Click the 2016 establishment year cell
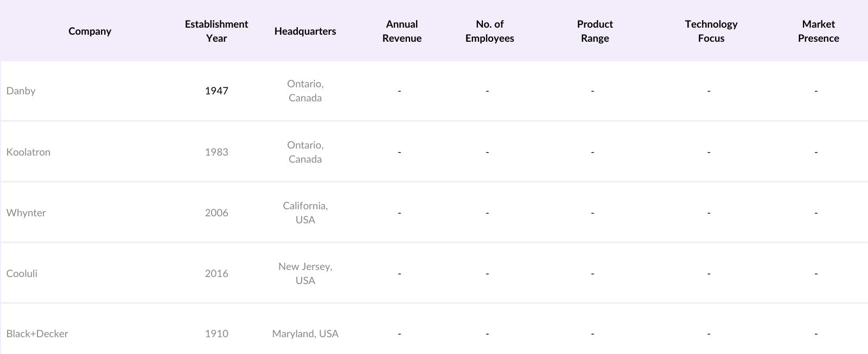 (x=216, y=274)
